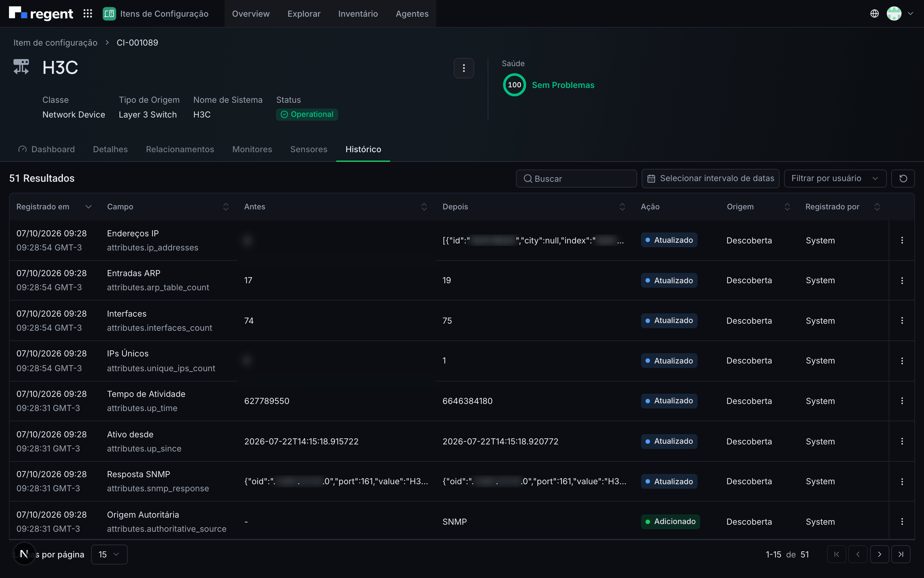Expand the account menu chevron
Image resolution: width=924 pixels, height=578 pixels.
pyautogui.click(x=911, y=14)
